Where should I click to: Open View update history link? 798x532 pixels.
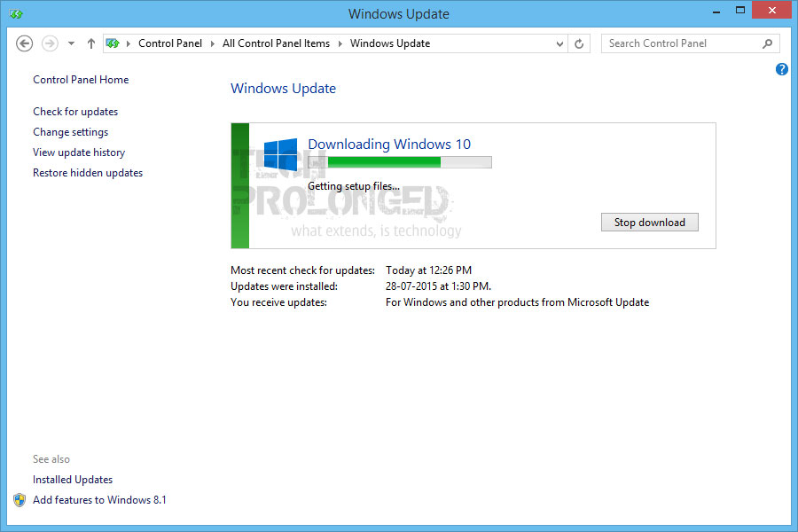(x=79, y=153)
